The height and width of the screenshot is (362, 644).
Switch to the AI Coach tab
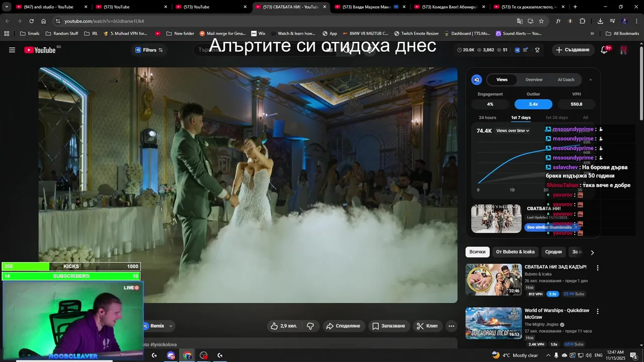click(x=566, y=79)
